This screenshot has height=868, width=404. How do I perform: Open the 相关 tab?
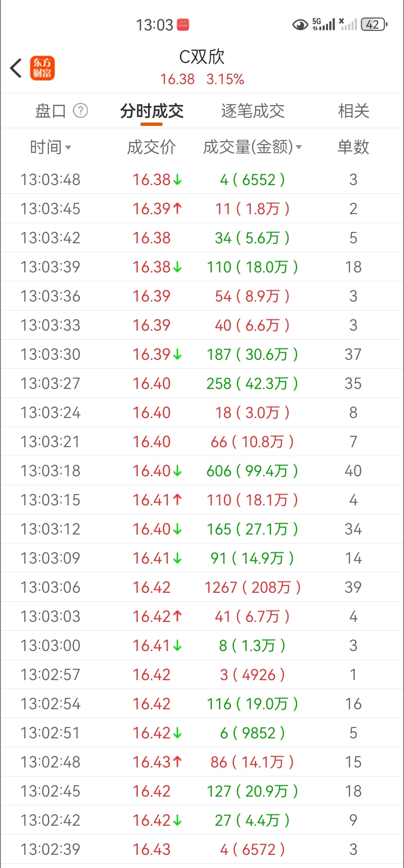click(x=353, y=111)
